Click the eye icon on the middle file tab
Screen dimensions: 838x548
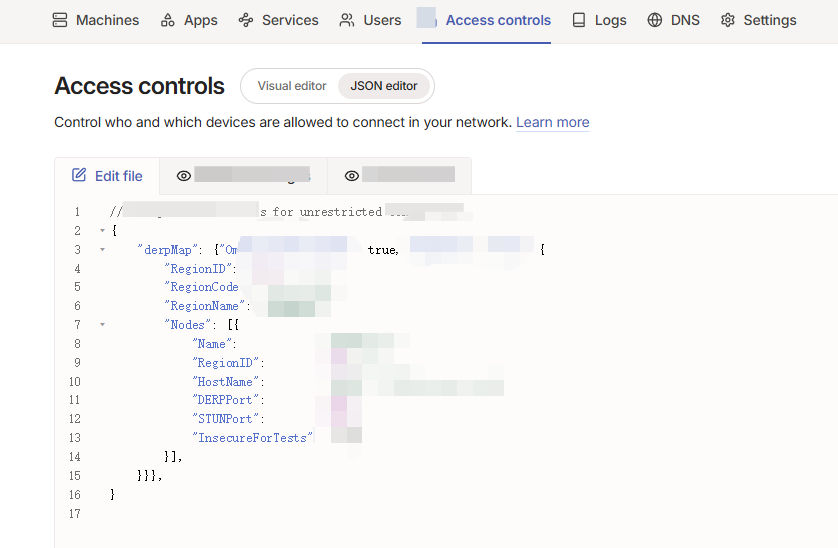[x=184, y=176]
